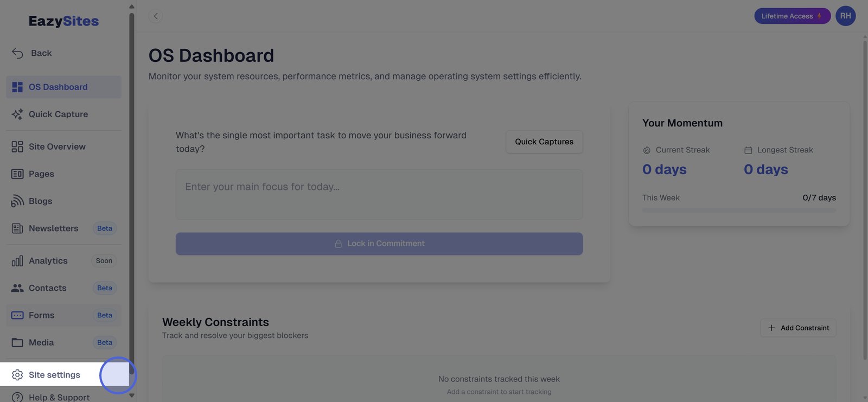The width and height of the screenshot is (868, 402).
Task: Collapse sidebar with the chevron arrow
Action: tap(156, 16)
